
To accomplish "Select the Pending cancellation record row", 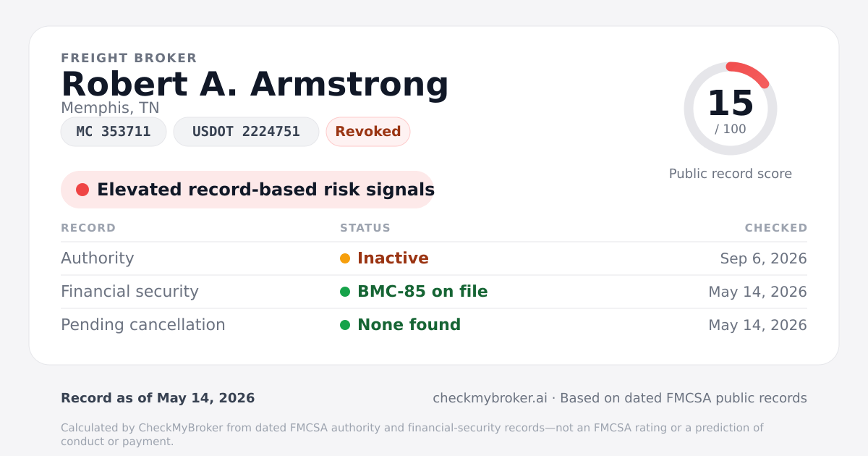I will [434, 325].
